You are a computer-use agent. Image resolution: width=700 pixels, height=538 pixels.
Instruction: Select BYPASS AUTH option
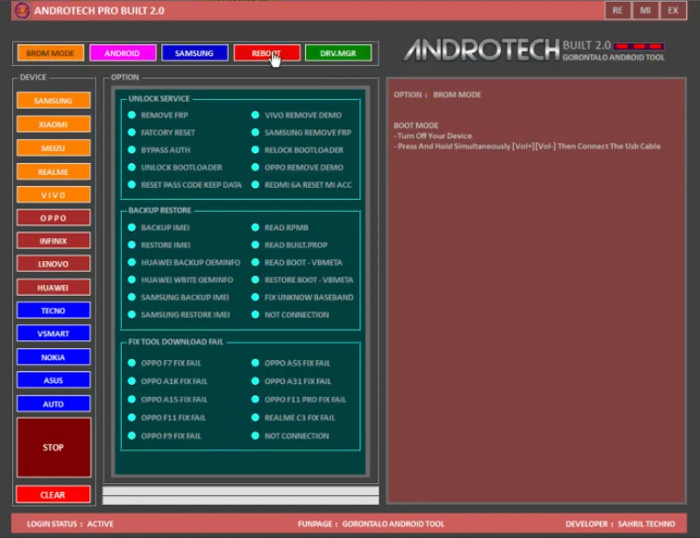159,150
